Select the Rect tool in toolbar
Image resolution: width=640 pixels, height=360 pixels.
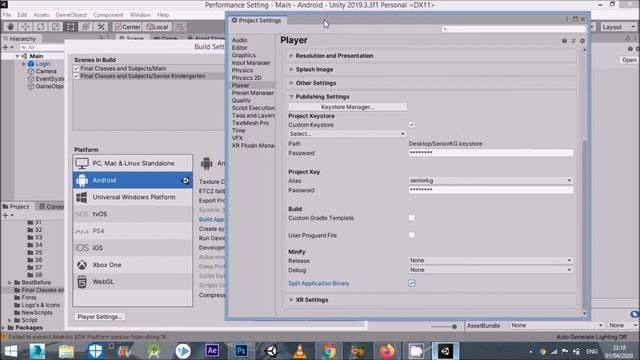(x=71, y=27)
